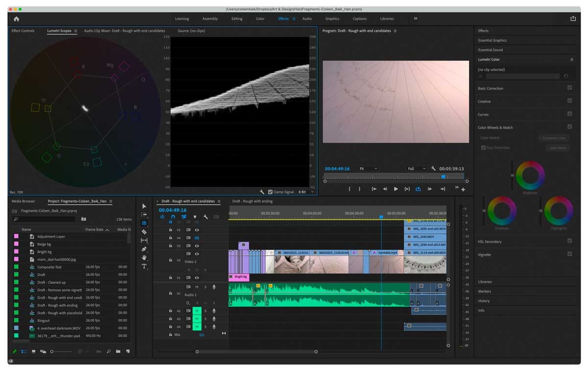Click Find magnifier icon at Project panel bottom
Screen dimensions: 588x373
point(109,351)
